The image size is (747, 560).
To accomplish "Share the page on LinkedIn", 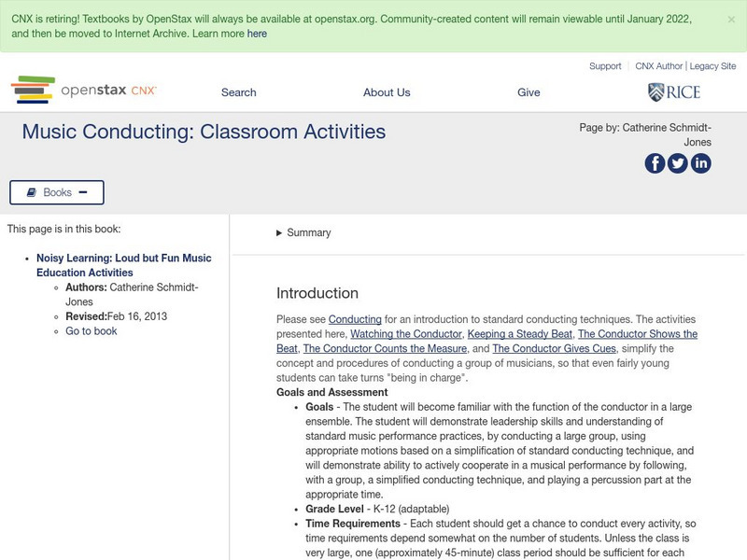I will tap(700, 164).
